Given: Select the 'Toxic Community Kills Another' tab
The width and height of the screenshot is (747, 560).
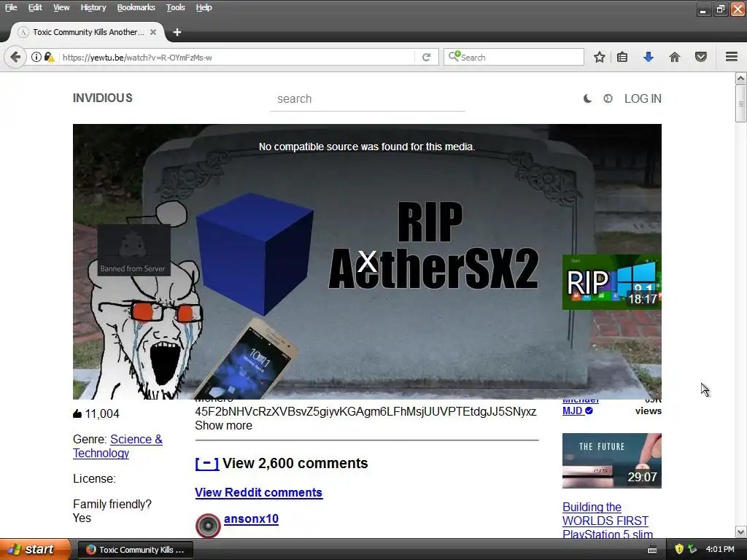Looking at the screenshot, I should 88,32.
